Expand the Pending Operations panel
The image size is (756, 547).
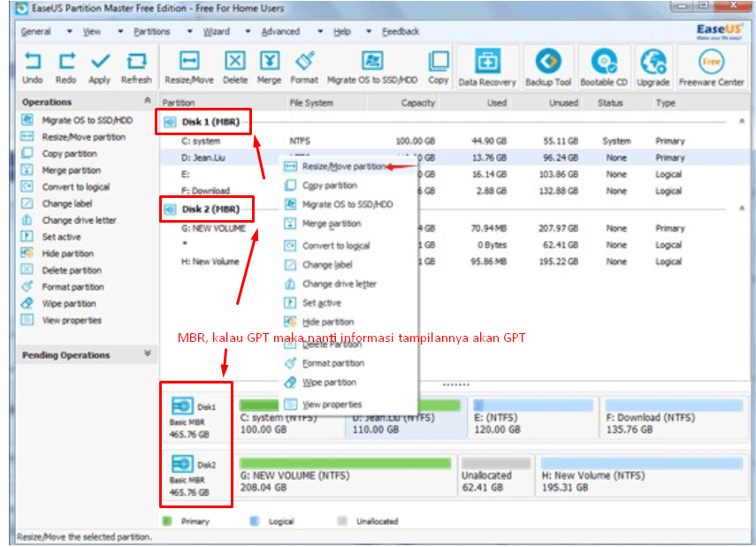(x=148, y=353)
